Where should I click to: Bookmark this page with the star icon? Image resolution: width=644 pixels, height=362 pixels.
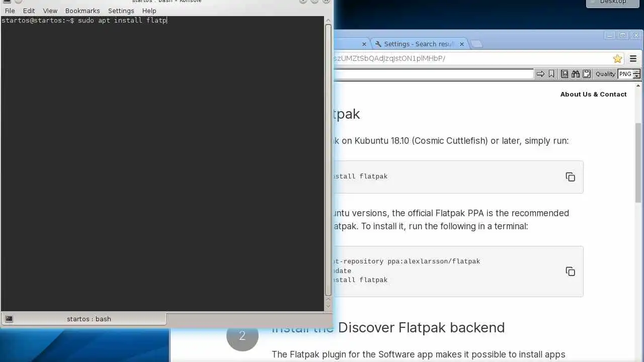tap(617, 58)
